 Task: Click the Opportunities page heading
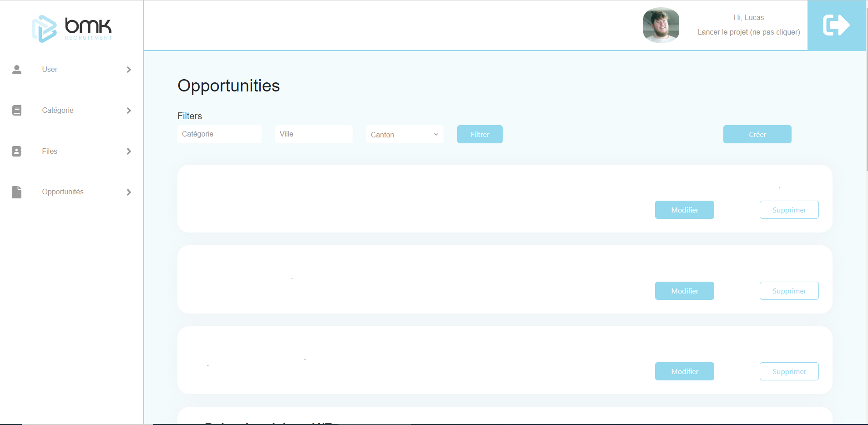coord(228,86)
